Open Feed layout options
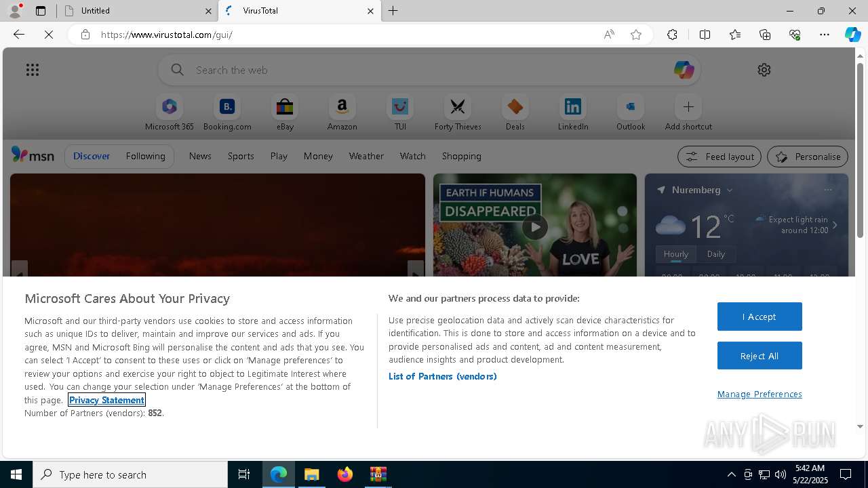Image resolution: width=868 pixels, height=488 pixels. (719, 157)
